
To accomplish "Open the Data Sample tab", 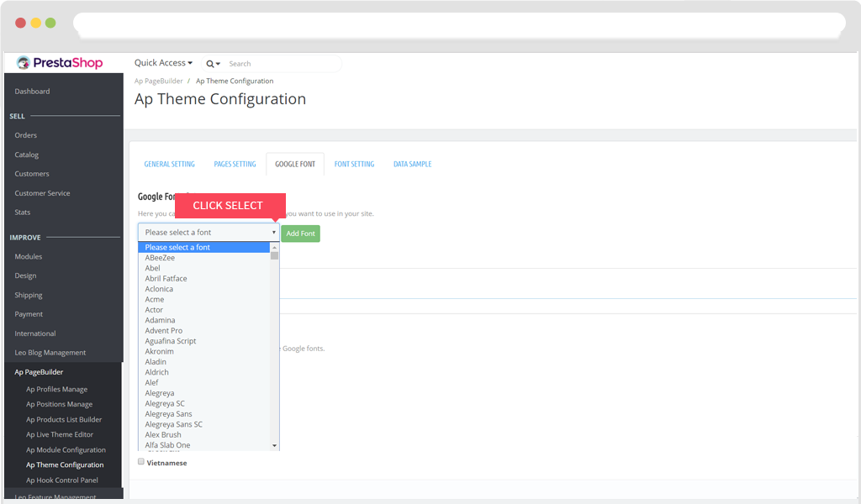I will tap(412, 164).
